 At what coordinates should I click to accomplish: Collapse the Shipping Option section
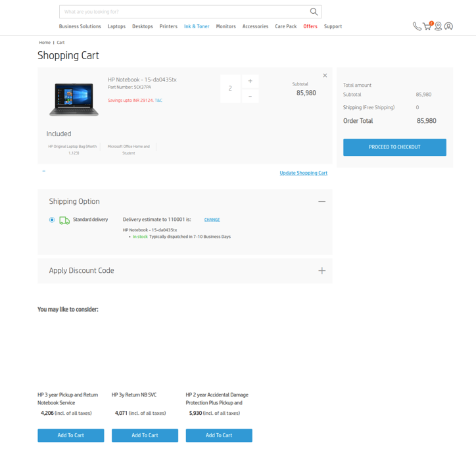pos(321,201)
